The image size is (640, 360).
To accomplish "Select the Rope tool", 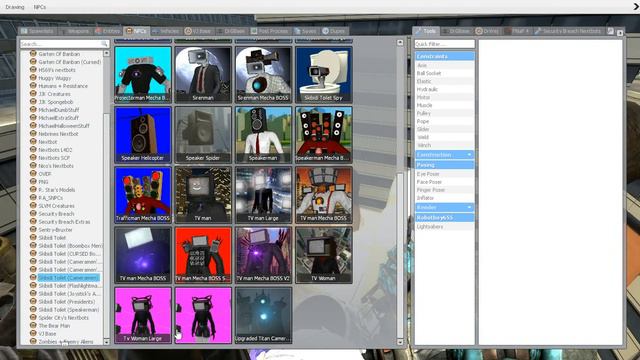I will click(x=444, y=121).
